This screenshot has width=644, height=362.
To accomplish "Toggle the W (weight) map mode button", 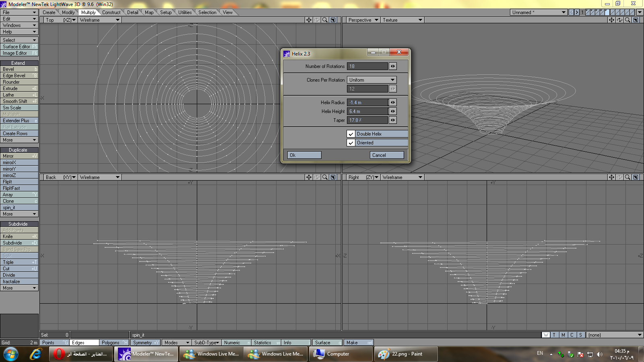I will [546, 335].
